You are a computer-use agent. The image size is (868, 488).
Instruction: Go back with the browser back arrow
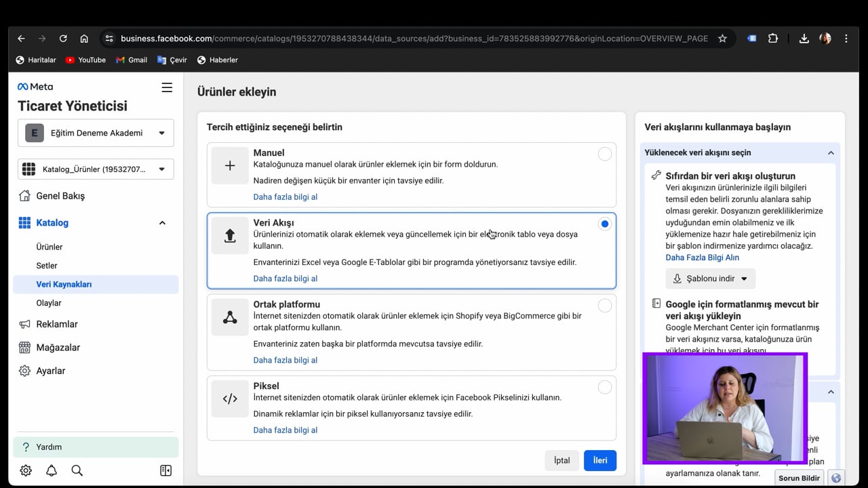21,39
